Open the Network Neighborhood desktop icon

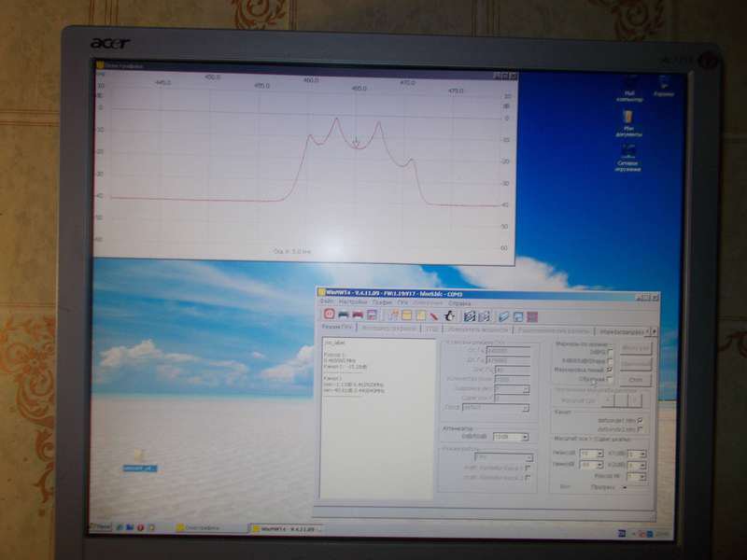628,158
